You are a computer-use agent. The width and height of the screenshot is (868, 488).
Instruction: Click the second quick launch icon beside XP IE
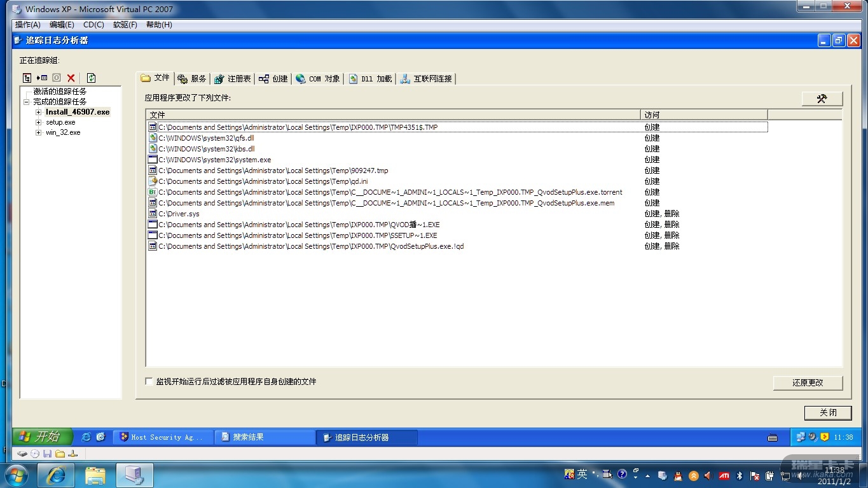coord(100,437)
